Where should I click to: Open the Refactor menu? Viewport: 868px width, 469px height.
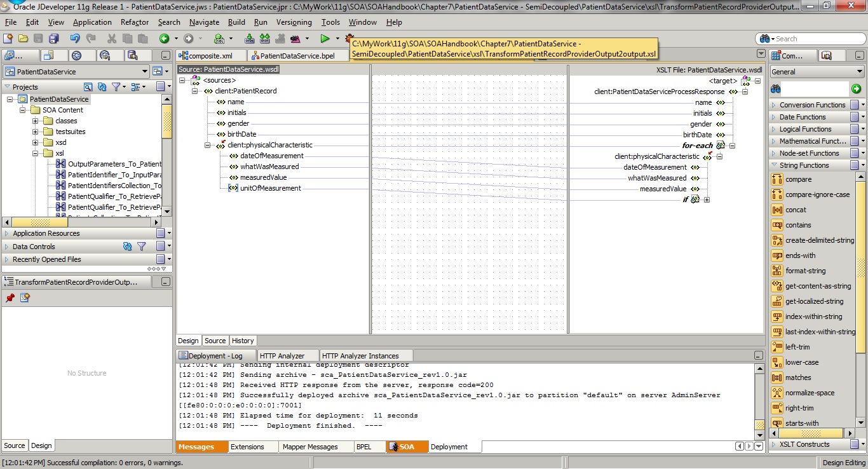coord(135,22)
